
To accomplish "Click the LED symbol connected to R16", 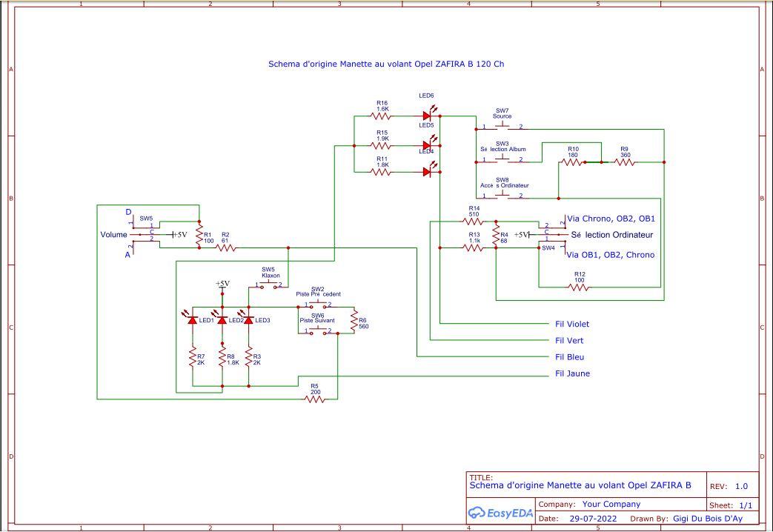I will point(428,114).
